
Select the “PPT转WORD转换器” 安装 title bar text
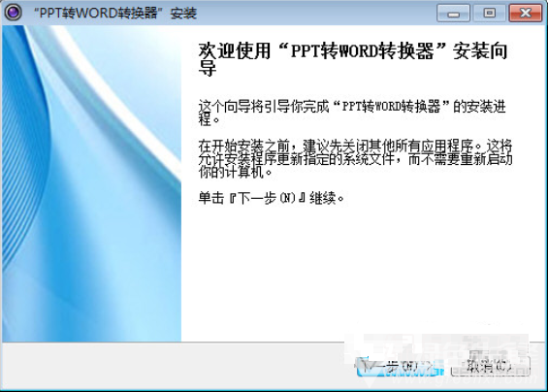[115, 13]
